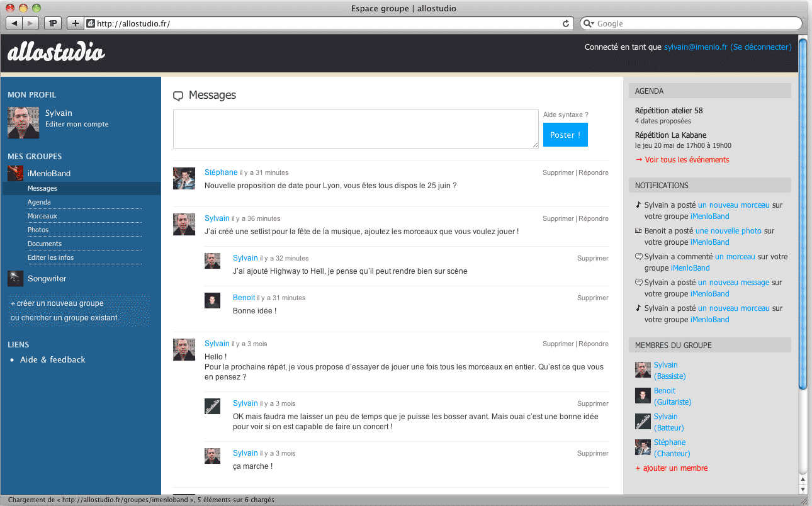Delete Benoit's Bonne idée comment
Viewport: 812px width, 506px height.
[593, 298]
